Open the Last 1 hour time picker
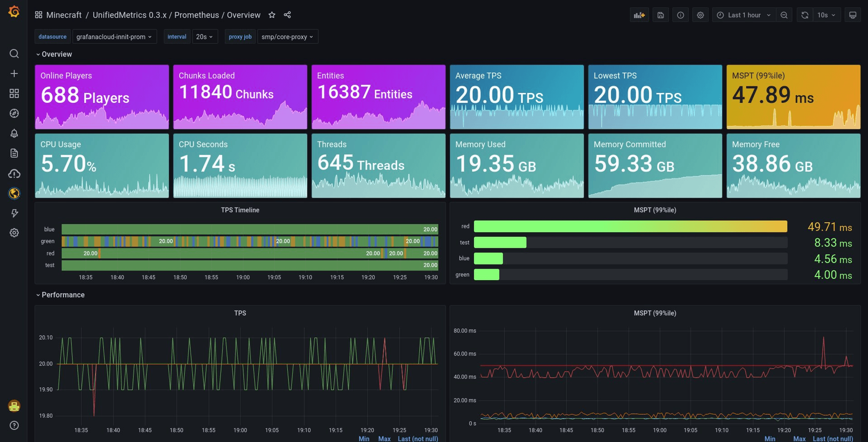 coord(743,15)
